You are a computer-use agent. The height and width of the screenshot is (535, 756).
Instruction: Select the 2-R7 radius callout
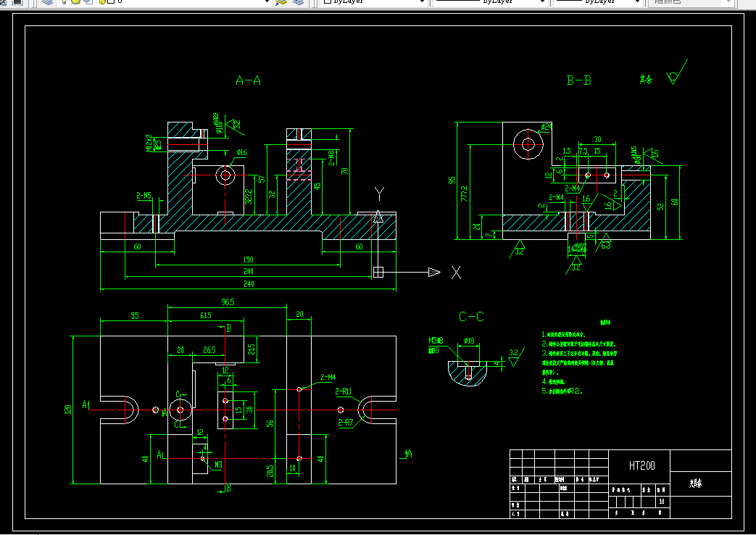pyautogui.click(x=345, y=423)
